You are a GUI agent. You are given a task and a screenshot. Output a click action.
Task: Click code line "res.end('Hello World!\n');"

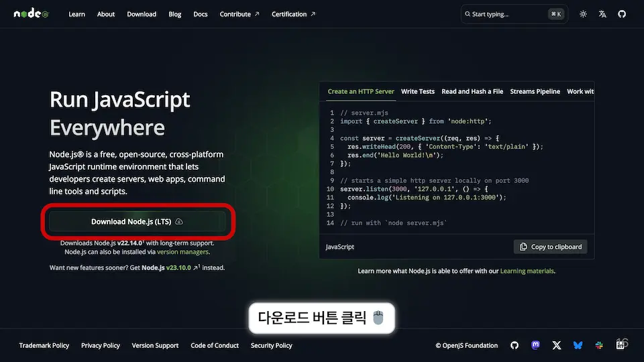coord(396,155)
